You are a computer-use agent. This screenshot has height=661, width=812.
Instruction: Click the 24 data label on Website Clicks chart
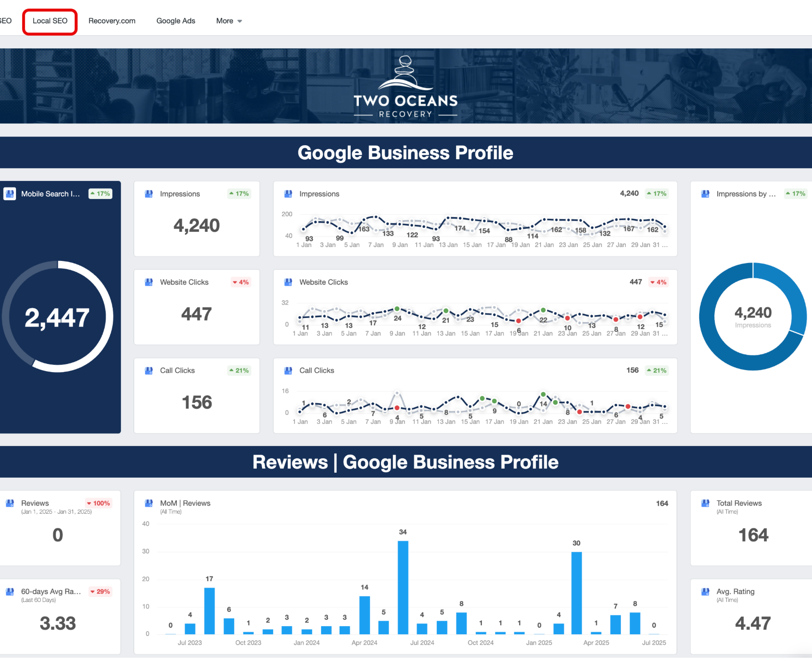click(398, 318)
